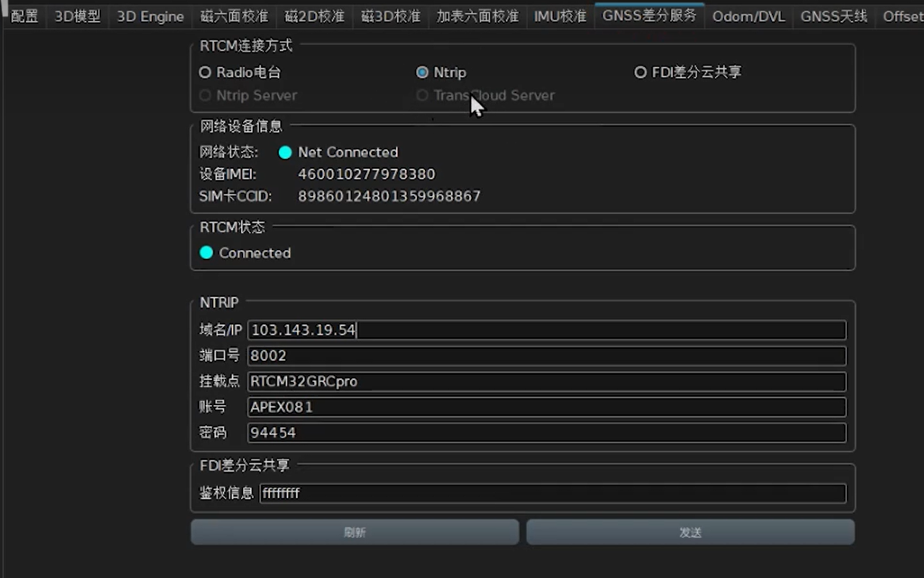Viewport: 924px width, 578px height.
Task: Select the Ntrip radio option
Action: click(441, 72)
